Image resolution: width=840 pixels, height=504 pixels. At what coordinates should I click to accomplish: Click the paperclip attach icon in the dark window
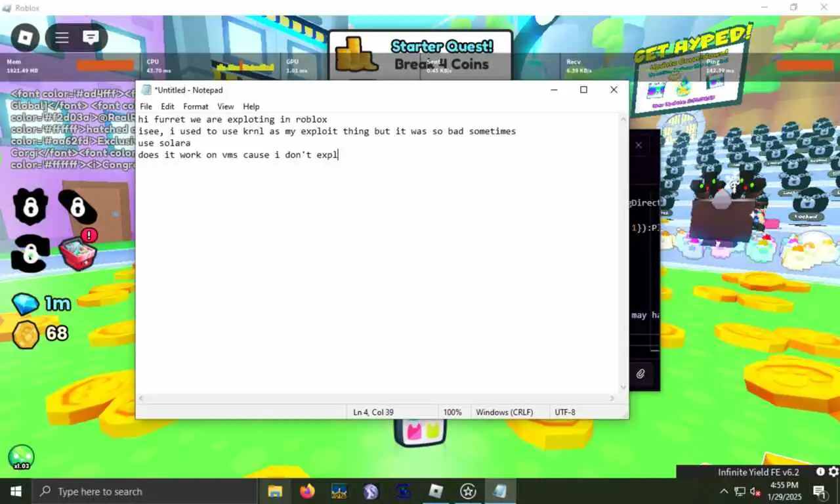[x=640, y=374]
